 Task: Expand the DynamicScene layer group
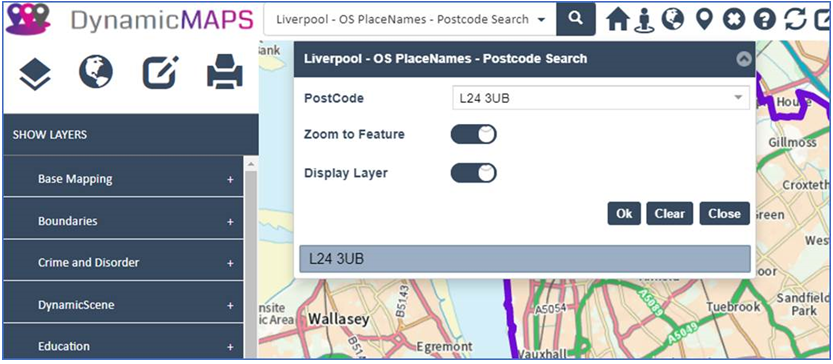coord(123,305)
